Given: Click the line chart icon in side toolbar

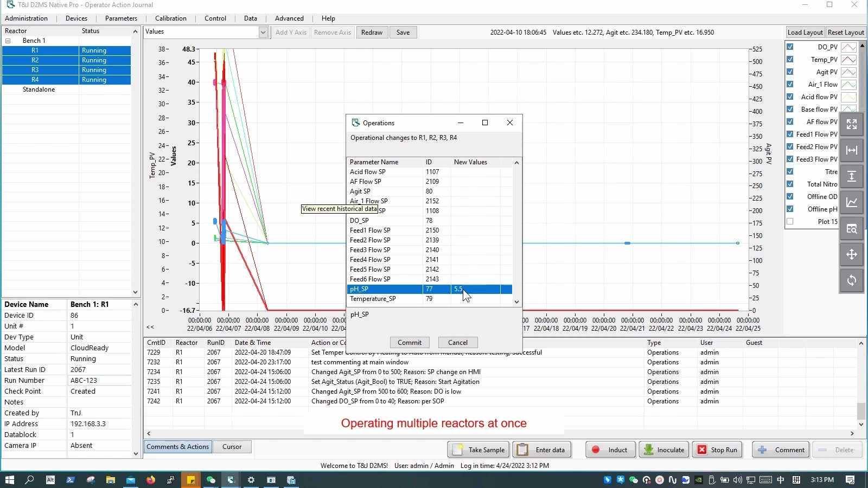Looking at the screenshot, I should (x=852, y=202).
